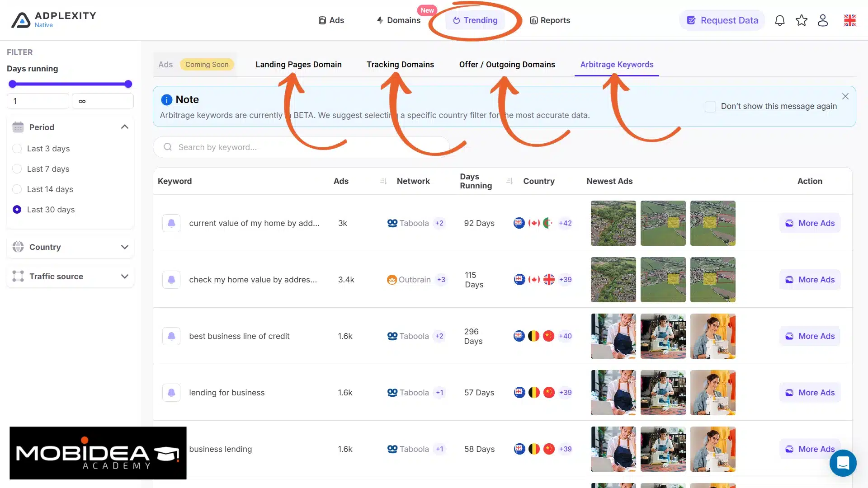
Task: Click the Request Data button
Action: [x=722, y=20]
